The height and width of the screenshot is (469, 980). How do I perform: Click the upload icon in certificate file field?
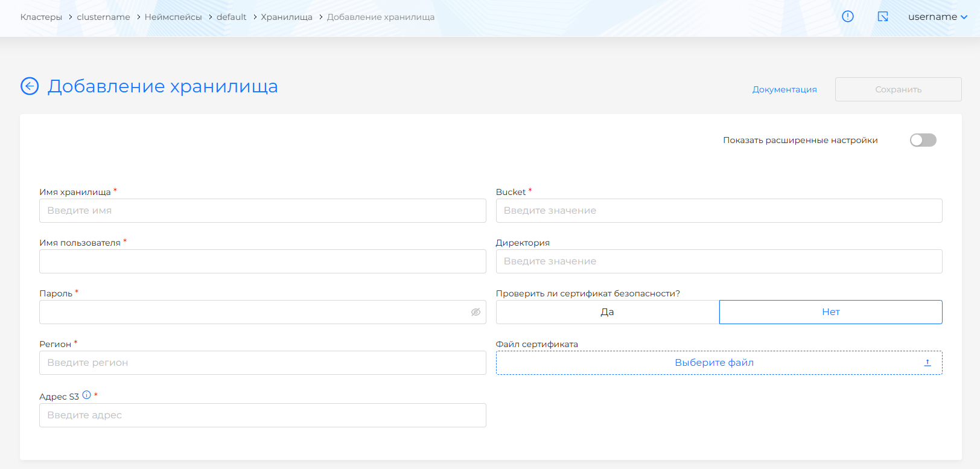point(927,363)
